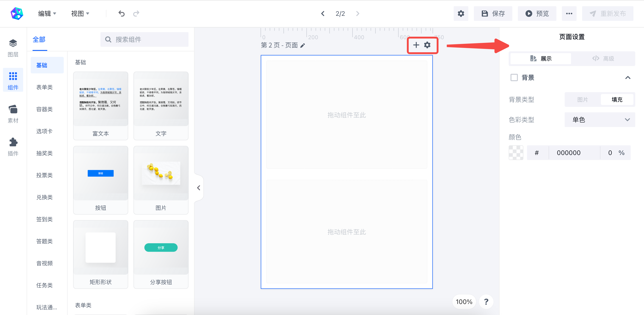Collapse the 背景 section chevron

pyautogui.click(x=627, y=77)
